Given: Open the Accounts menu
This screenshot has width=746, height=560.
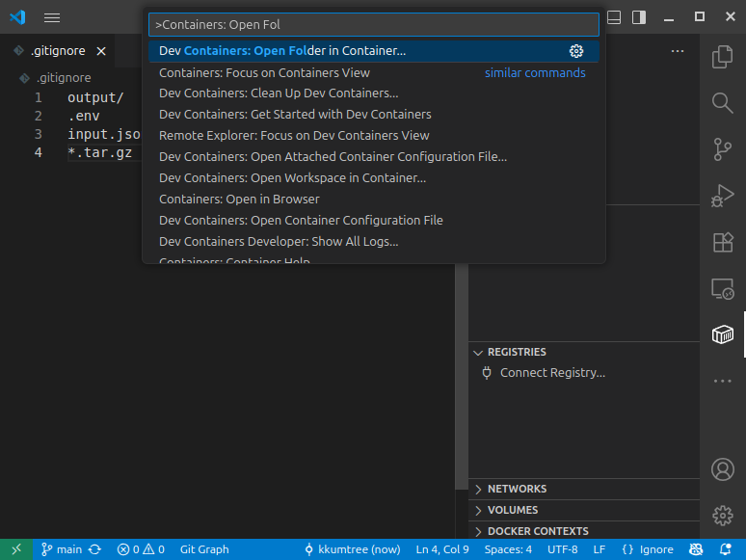Looking at the screenshot, I should (722, 469).
